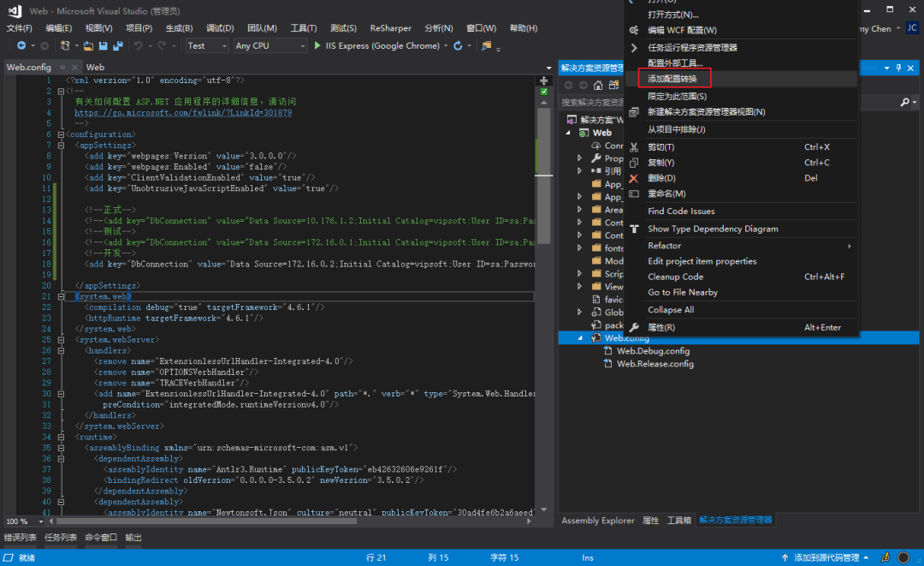Open the go.microsoft.com fwlink URL
924x566 pixels.
point(183,113)
